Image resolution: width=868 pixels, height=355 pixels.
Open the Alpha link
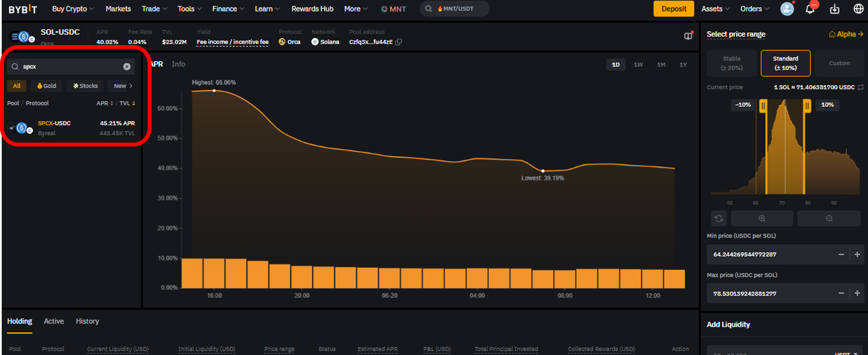[846, 34]
